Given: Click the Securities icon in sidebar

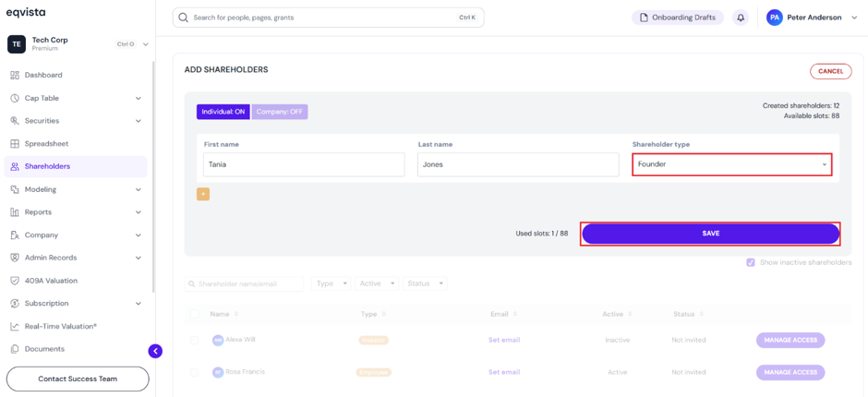Looking at the screenshot, I should (x=15, y=121).
